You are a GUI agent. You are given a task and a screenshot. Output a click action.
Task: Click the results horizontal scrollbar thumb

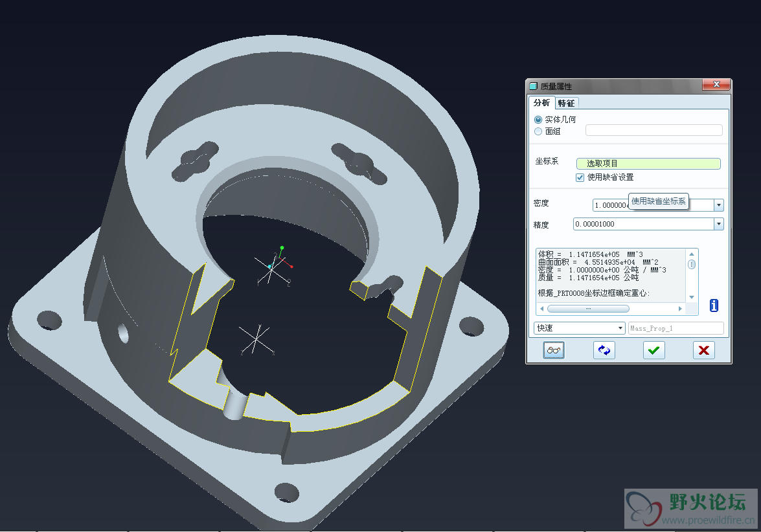[x=588, y=309]
